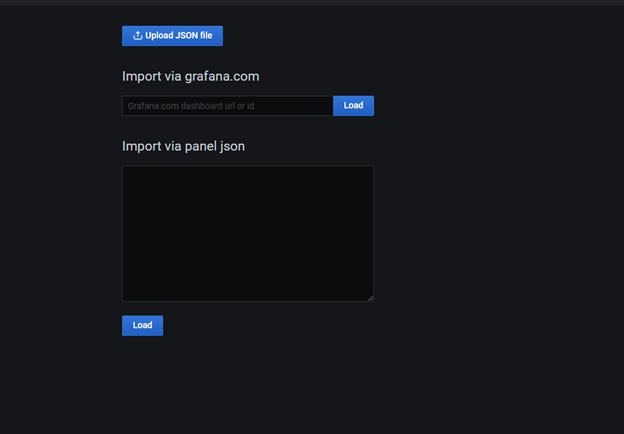Click the text area's corner resize handle
This screenshot has height=434, width=624.
pos(370,298)
